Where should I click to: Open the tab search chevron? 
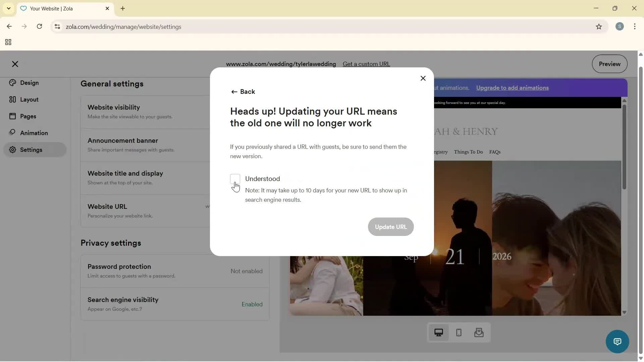(x=8, y=8)
